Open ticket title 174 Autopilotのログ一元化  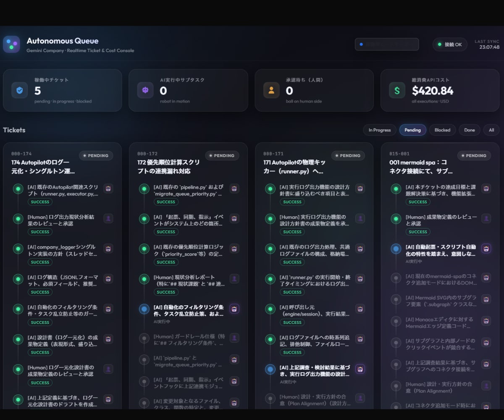click(x=43, y=167)
